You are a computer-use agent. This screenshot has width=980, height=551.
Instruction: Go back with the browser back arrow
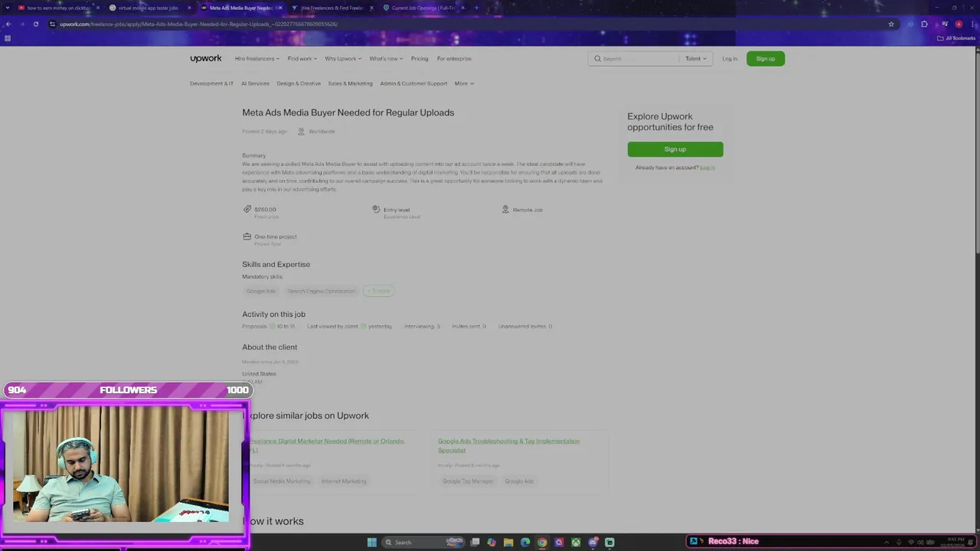8,24
